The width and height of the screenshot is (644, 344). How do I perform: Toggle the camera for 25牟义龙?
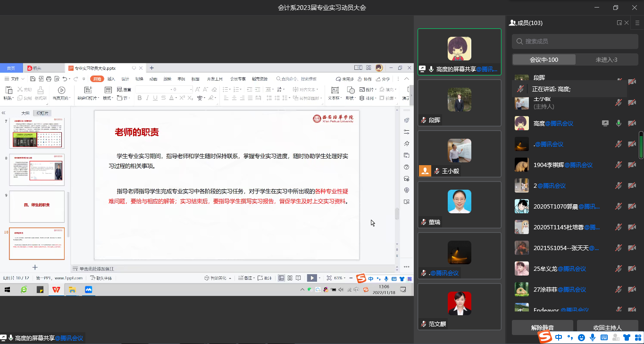[632, 269]
